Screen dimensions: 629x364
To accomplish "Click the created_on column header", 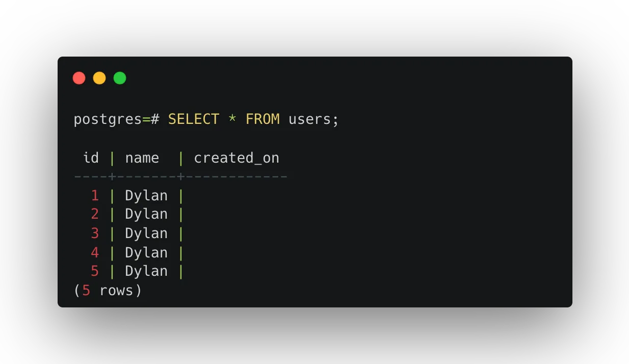I will [x=237, y=158].
